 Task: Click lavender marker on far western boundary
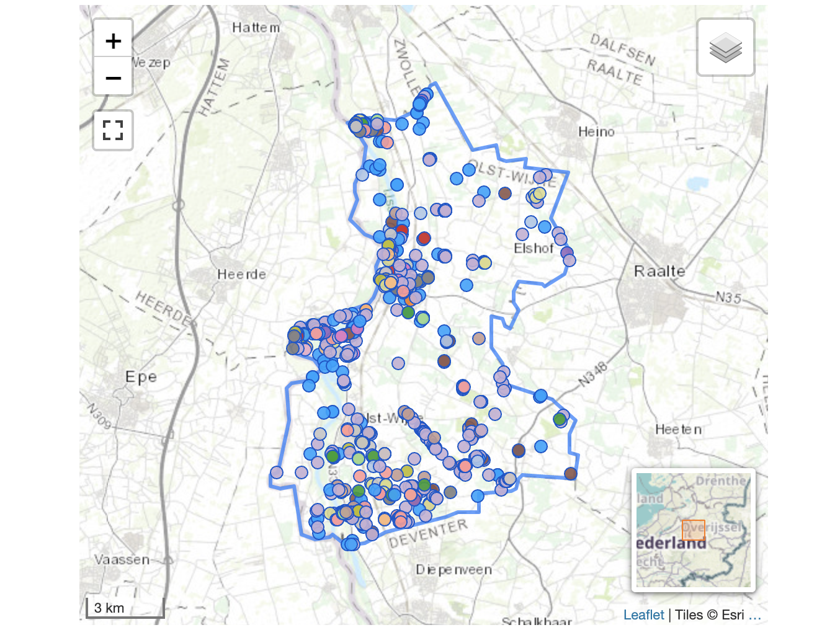point(277,472)
